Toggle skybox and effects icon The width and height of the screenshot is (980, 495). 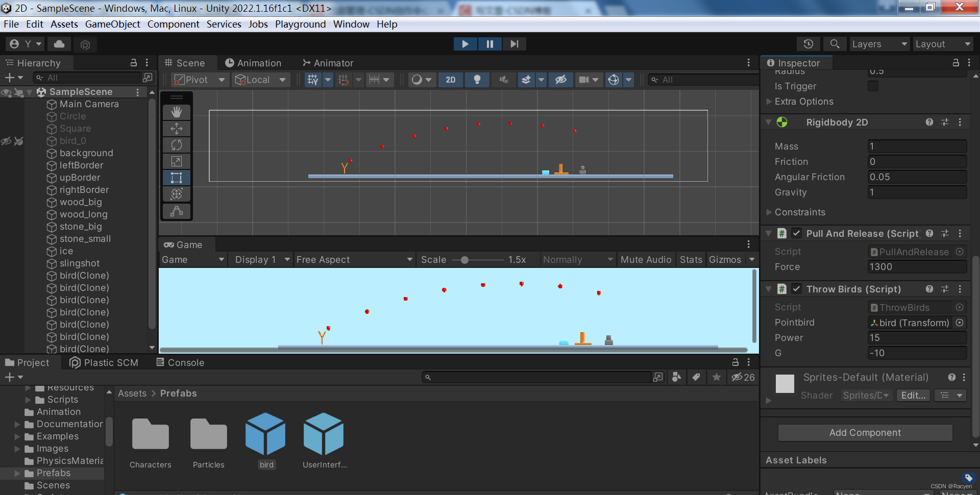(x=526, y=80)
